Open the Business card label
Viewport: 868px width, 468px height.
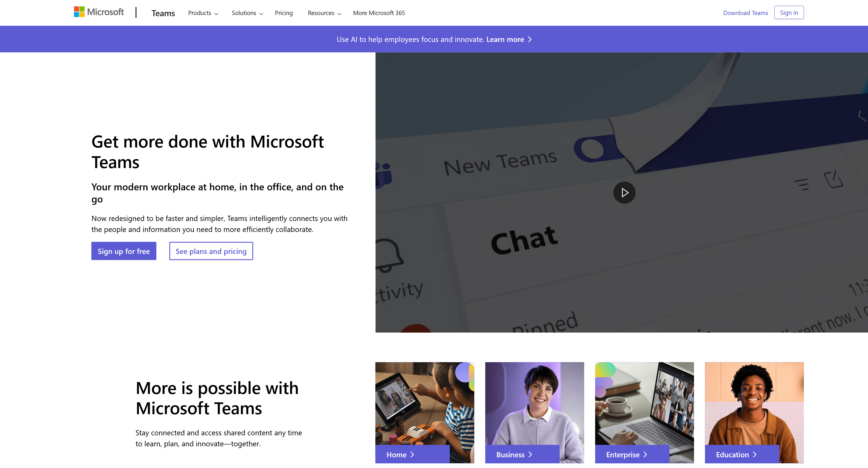[x=522, y=454]
